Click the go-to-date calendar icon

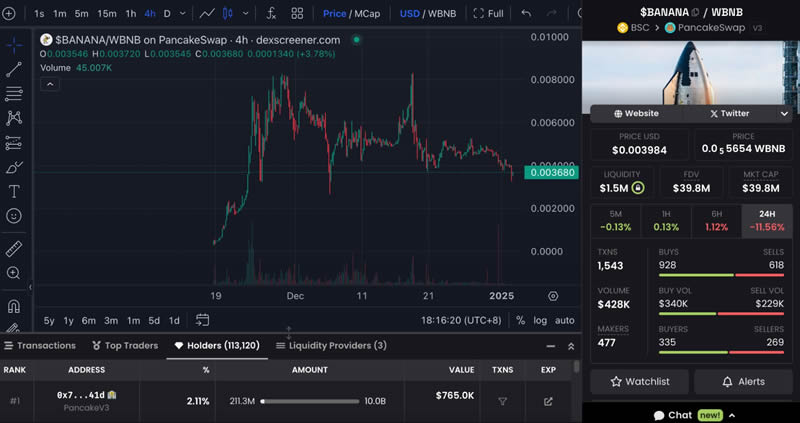pyautogui.click(x=202, y=320)
